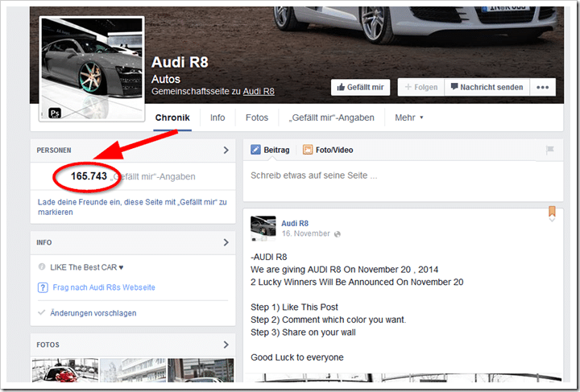The image size is (580, 392).
Task: Click the Step 1) Like This Post line
Action: click(x=294, y=307)
